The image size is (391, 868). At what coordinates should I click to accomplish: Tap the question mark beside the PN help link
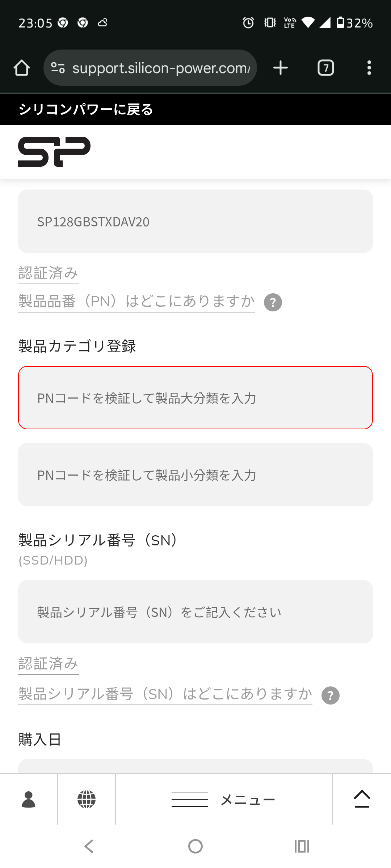(273, 302)
